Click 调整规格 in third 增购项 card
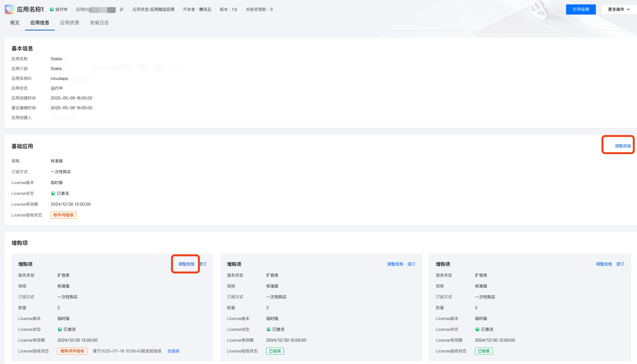This screenshot has height=364, width=637. [604, 264]
